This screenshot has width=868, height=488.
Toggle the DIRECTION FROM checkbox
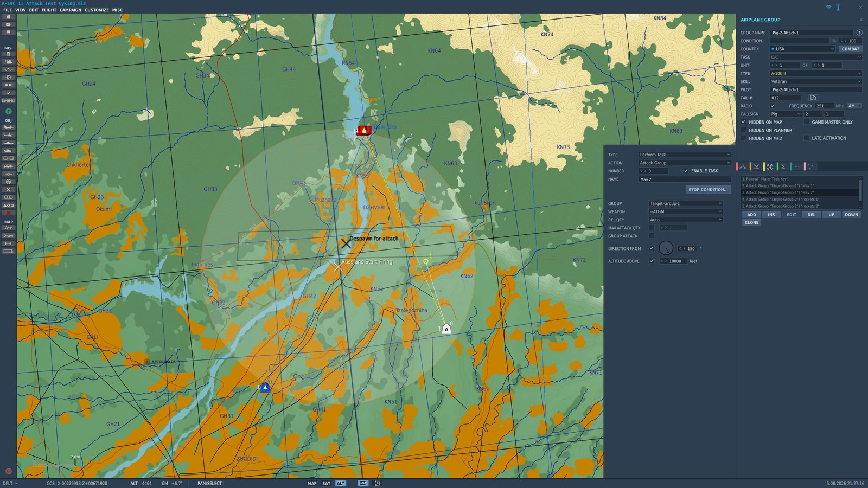[652, 248]
